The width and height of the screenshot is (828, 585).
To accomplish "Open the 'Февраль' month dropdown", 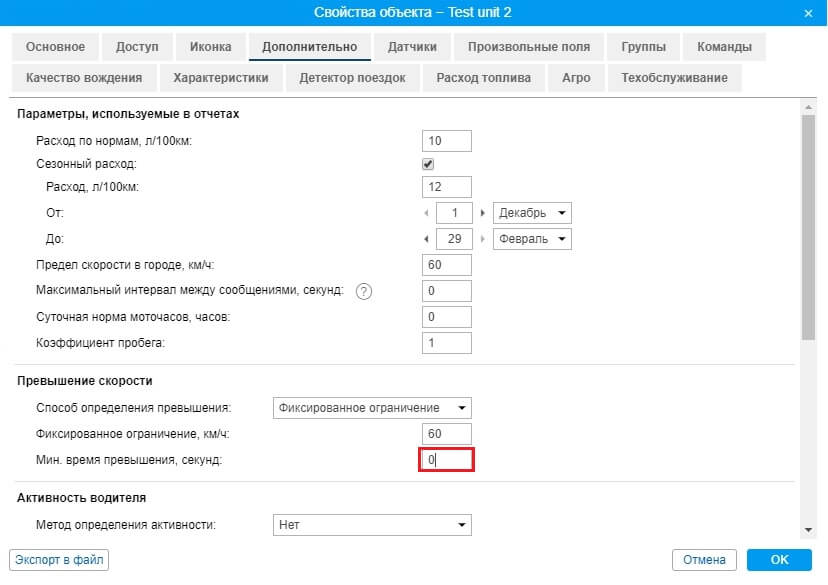I will point(532,239).
